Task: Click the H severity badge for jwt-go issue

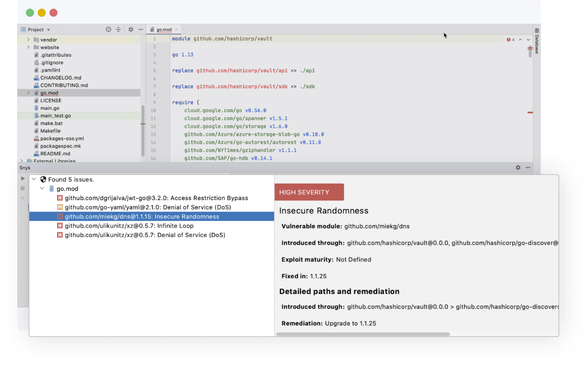Action: point(60,198)
